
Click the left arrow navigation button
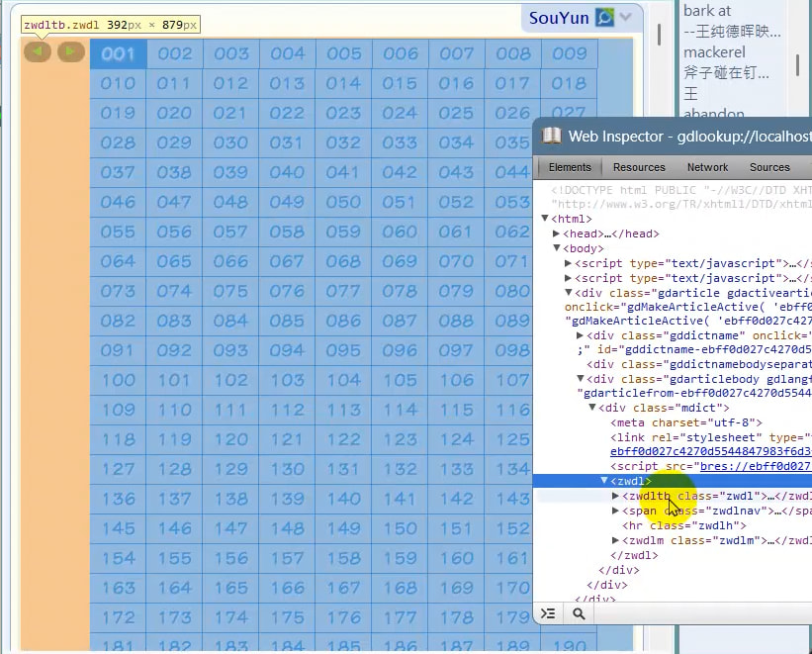click(x=38, y=51)
